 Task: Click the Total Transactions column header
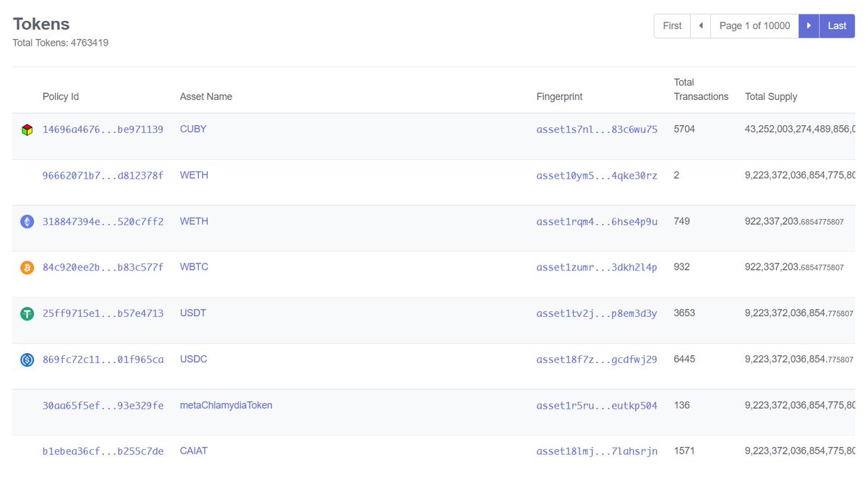[701, 89]
